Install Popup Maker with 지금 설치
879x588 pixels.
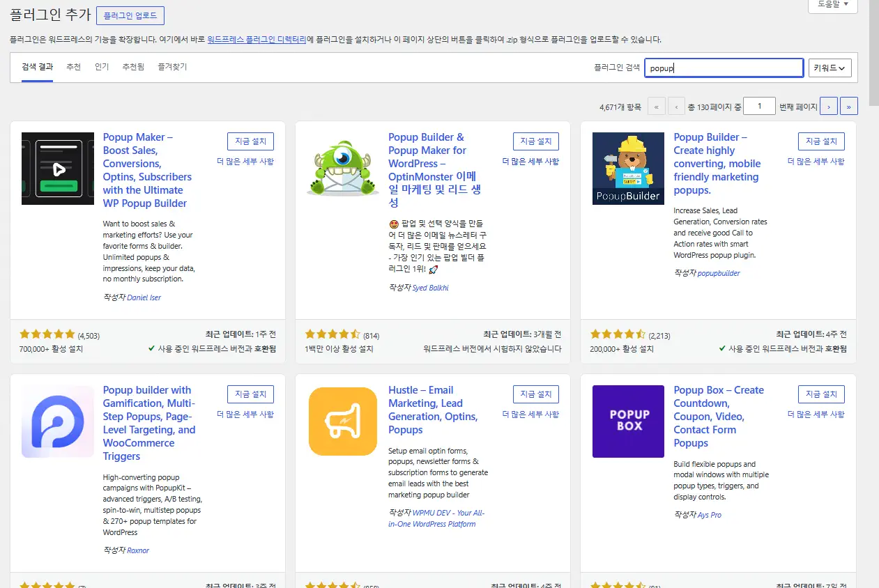click(250, 141)
